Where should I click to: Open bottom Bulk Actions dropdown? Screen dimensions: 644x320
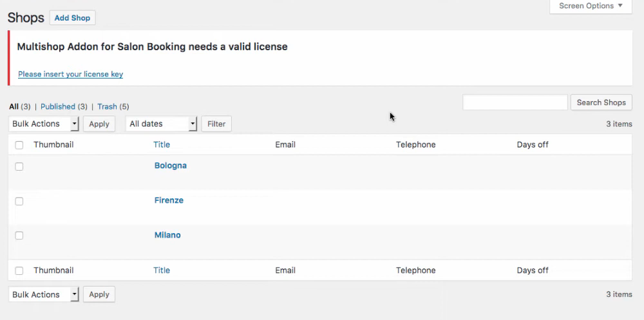(44, 294)
